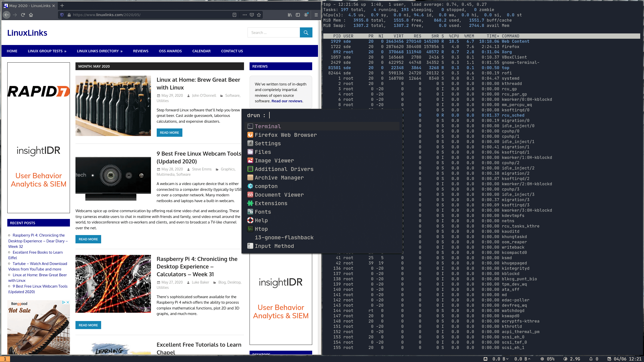644x362 pixels.
Task: Open Files from rofi launcher
Action: click(322, 152)
